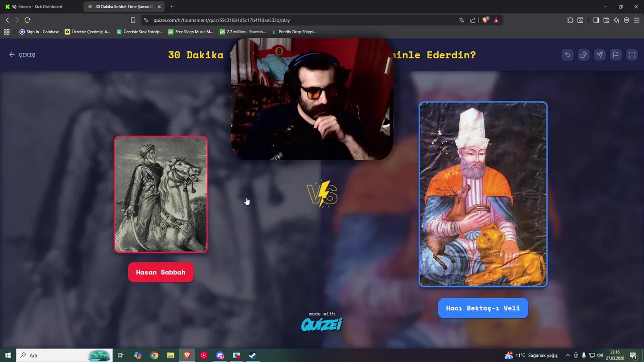This screenshot has height=362, width=644.
Task: Open Google Chrome from taskbar
Action: [x=154, y=355]
